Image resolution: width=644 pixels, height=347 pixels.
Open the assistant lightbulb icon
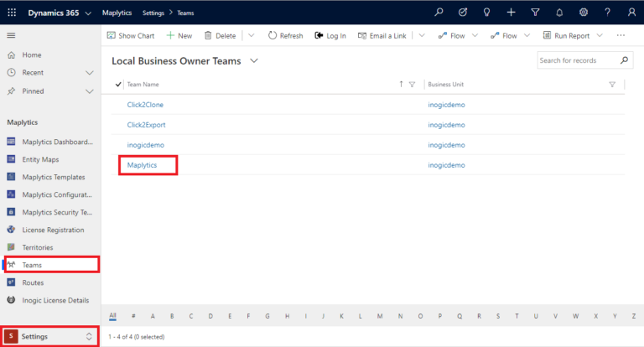tap(486, 13)
